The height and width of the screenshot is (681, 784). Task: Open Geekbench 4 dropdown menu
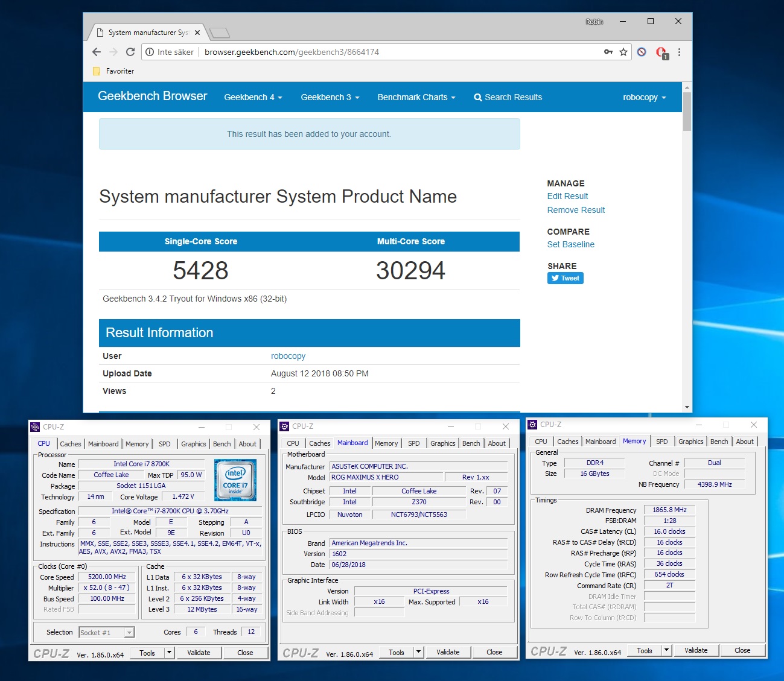click(x=253, y=97)
